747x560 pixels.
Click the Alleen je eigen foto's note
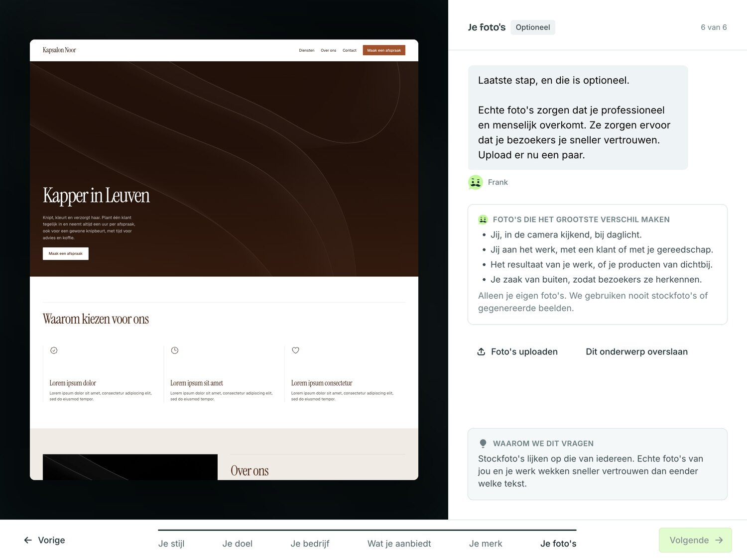coord(593,302)
